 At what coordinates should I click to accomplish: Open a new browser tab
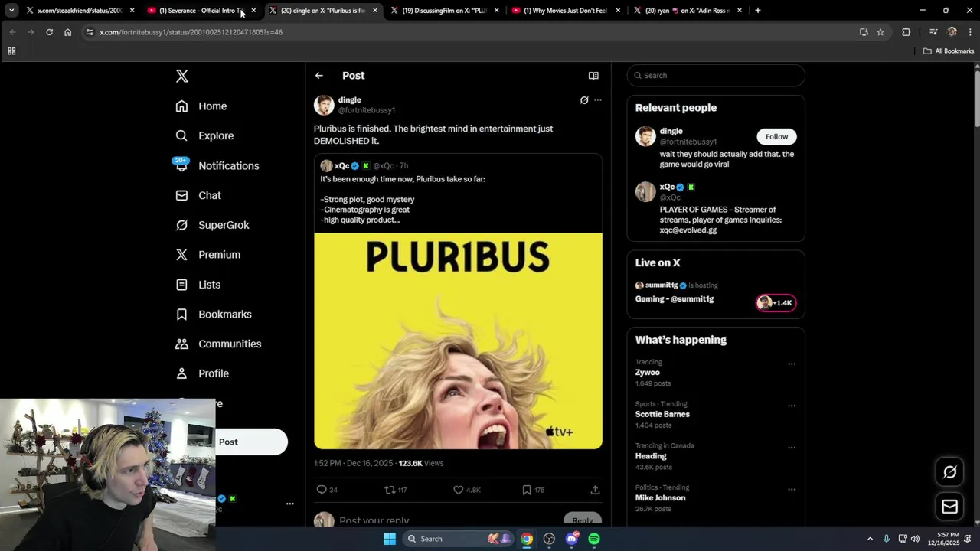pyautogui.click(x=758, y=11)
